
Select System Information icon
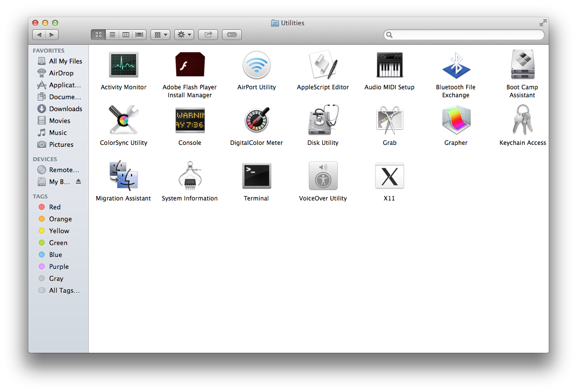[190, 175]
